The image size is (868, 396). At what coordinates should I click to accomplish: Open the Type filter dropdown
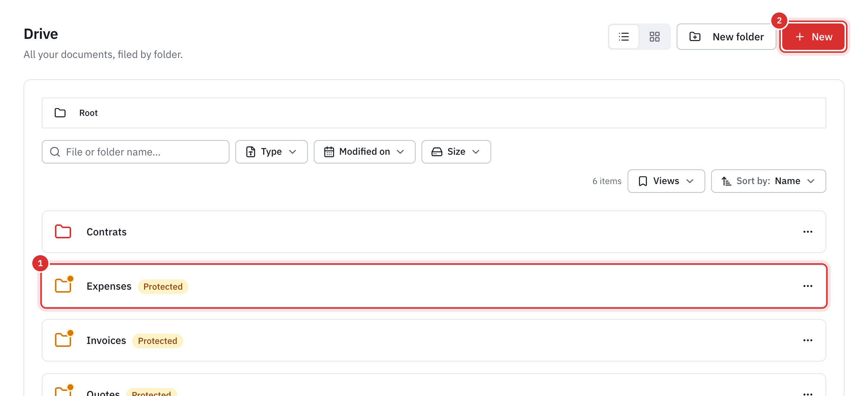click(x=271, y=152)
